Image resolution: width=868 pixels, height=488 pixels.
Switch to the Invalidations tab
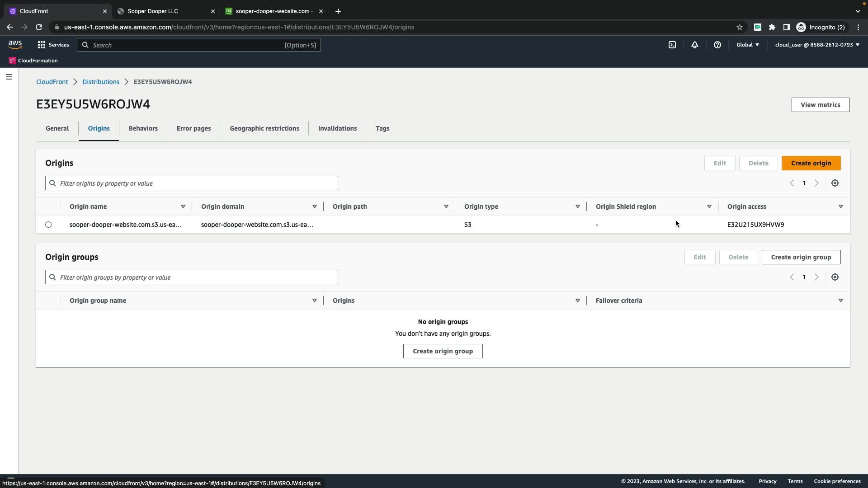337,128
